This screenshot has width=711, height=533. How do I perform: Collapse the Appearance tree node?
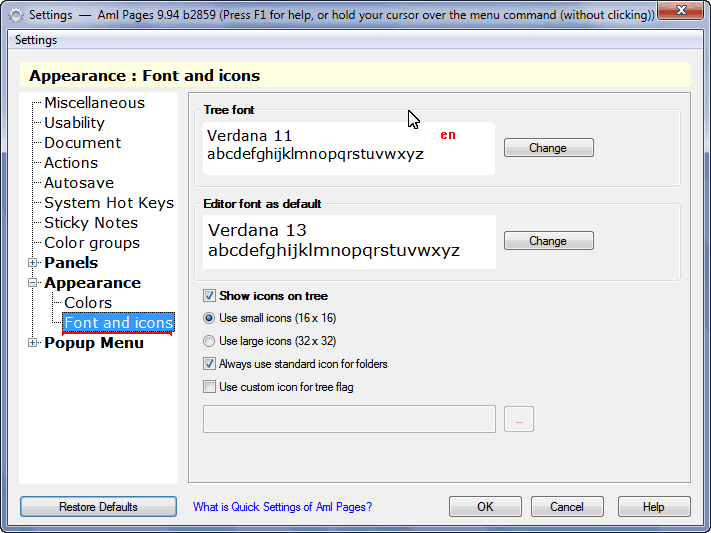[32, 283]
